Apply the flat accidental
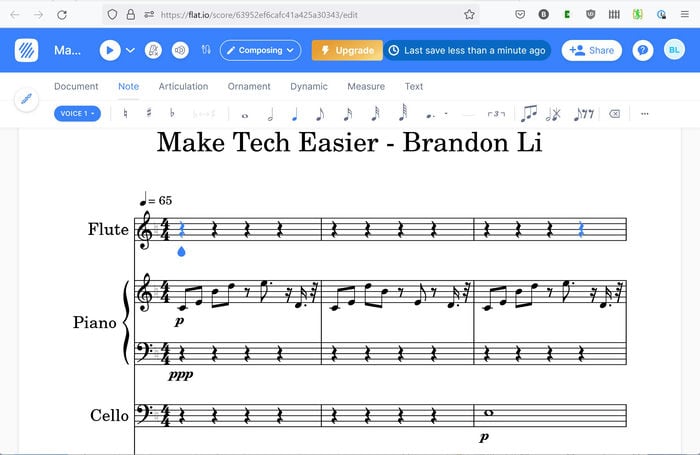Screen dimensions: 700x455 [172, 113]
